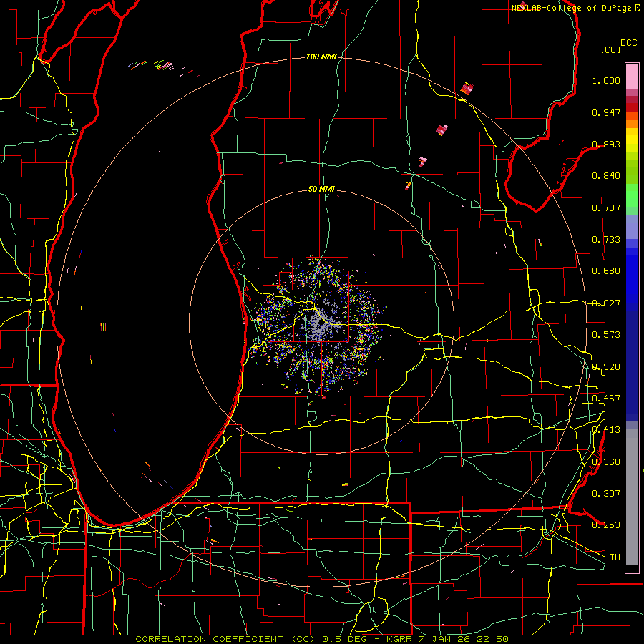
Task: Click the 0.307 scale value
Action: click(x=606, y=493)
